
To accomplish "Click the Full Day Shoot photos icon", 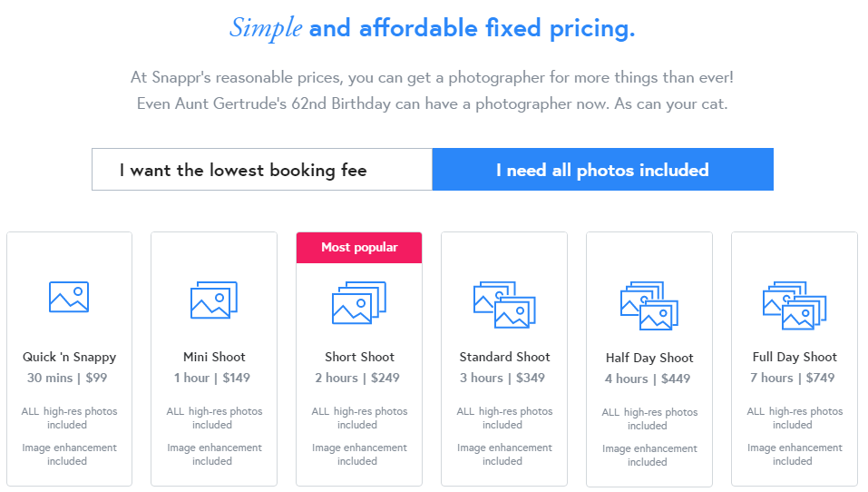I will click(795, 306).
